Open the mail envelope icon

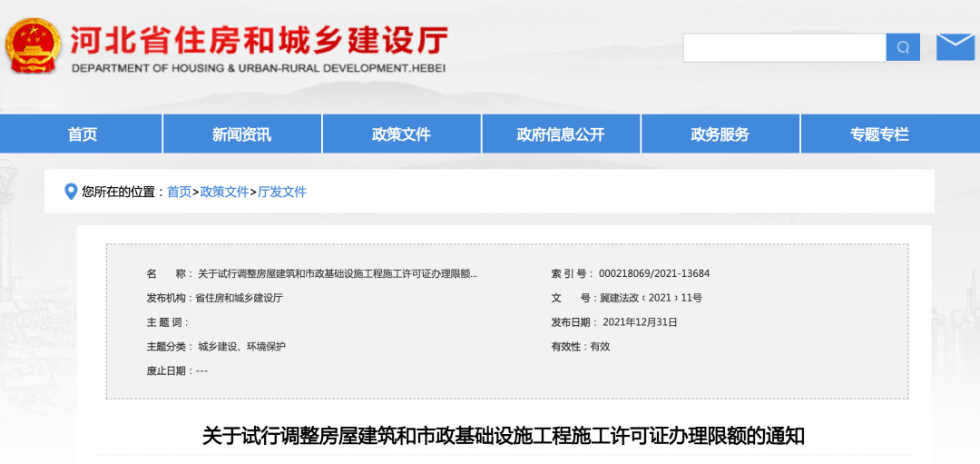[x=955, y=46]
